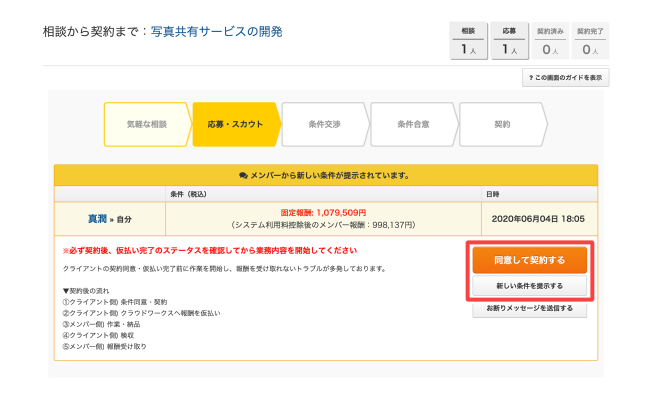This screenshot has width=652, height=400.
Task: Click 新しい条件を提示する to propose new terms
Action: pyautogui.click(x=529, y=286)
